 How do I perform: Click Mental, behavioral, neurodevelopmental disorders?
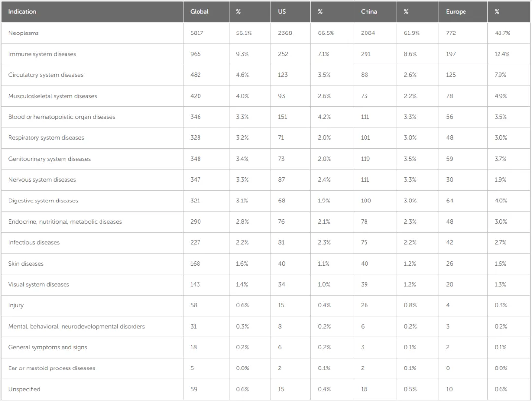(77, 326)
